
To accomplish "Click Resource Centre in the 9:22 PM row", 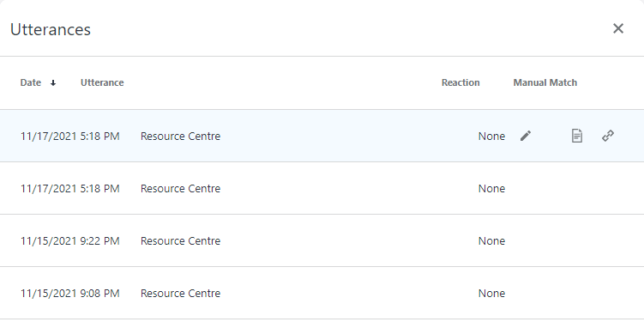I will click(x=180, y=240).
